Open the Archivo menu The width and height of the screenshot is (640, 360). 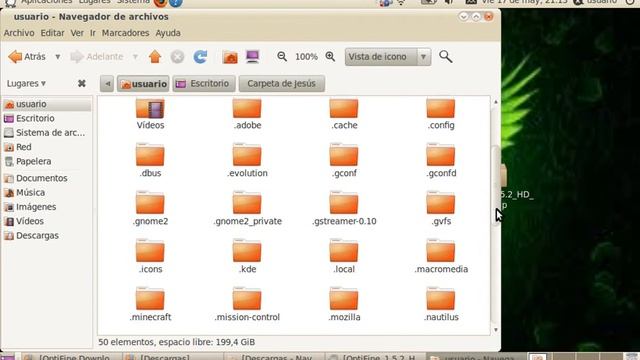point(19,33)
